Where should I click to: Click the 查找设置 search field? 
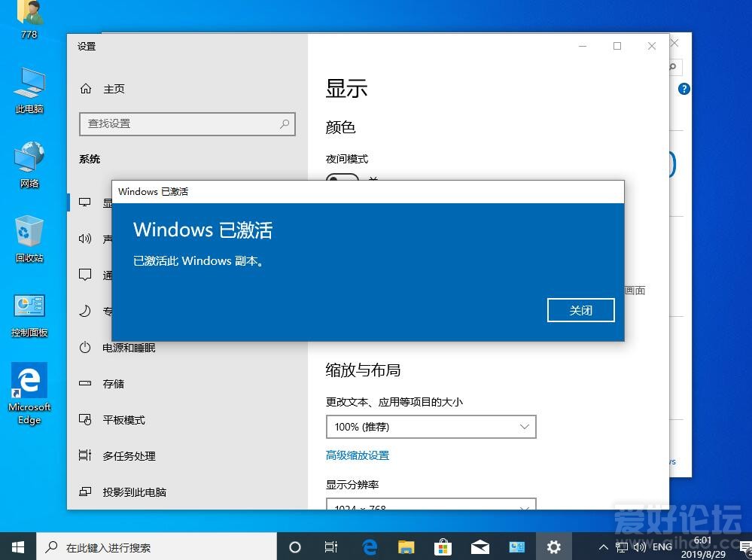pos(187,123)
